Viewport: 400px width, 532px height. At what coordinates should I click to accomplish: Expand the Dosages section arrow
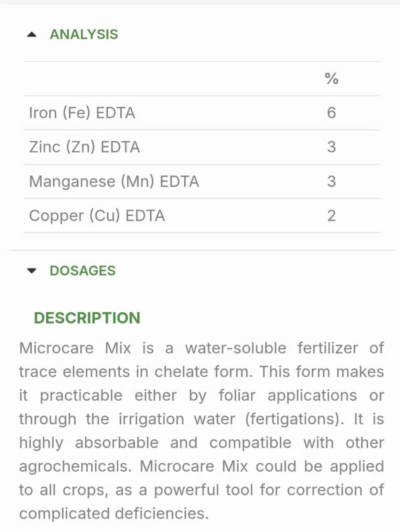click(32, 271)
